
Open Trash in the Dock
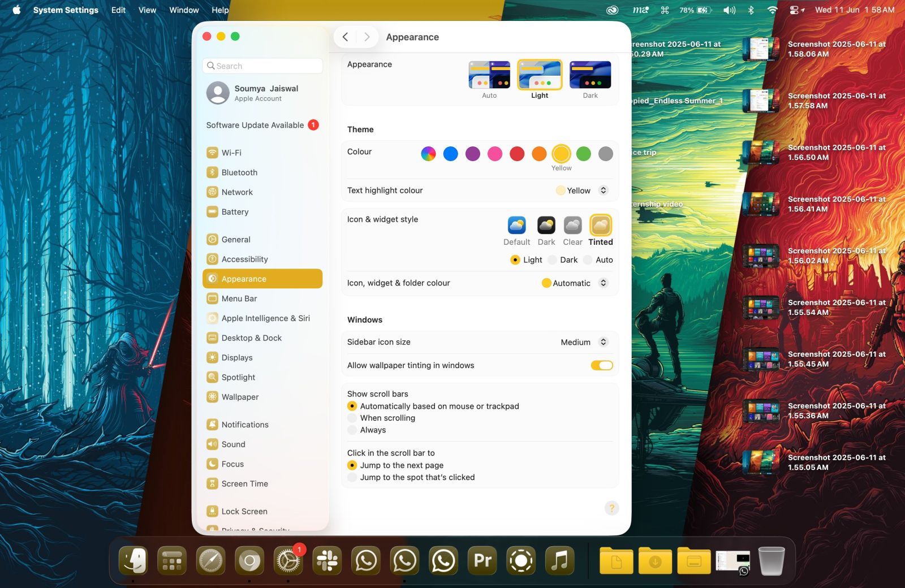tap(772, 561)
